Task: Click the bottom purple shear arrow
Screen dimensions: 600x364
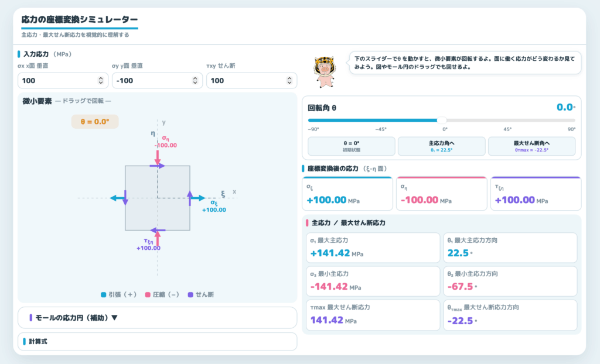Action: (x=158, y=231)
